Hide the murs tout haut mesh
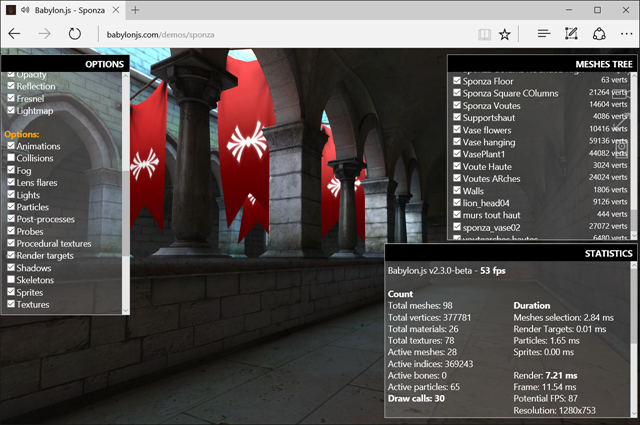Screen dimensions: 640x425 click(x=457, y=214)
